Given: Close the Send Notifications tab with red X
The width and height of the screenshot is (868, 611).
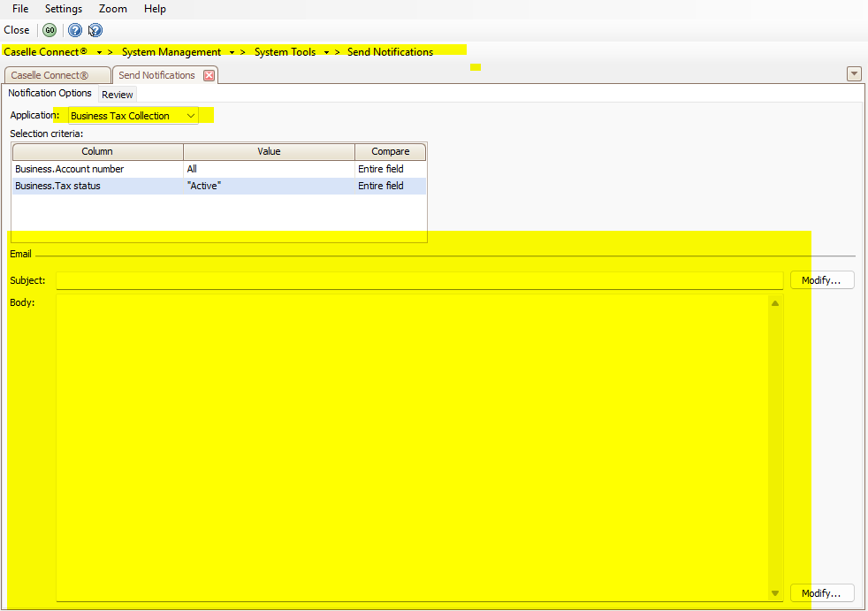Looking at the screenshot, I should click(x=209, y=75).
